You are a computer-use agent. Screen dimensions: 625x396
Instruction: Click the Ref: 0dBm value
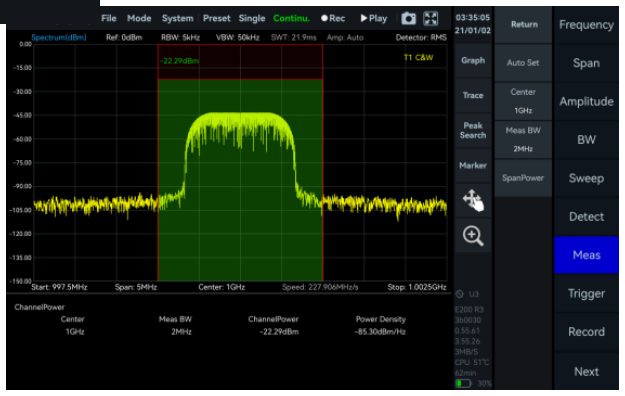tap(124, 37)
